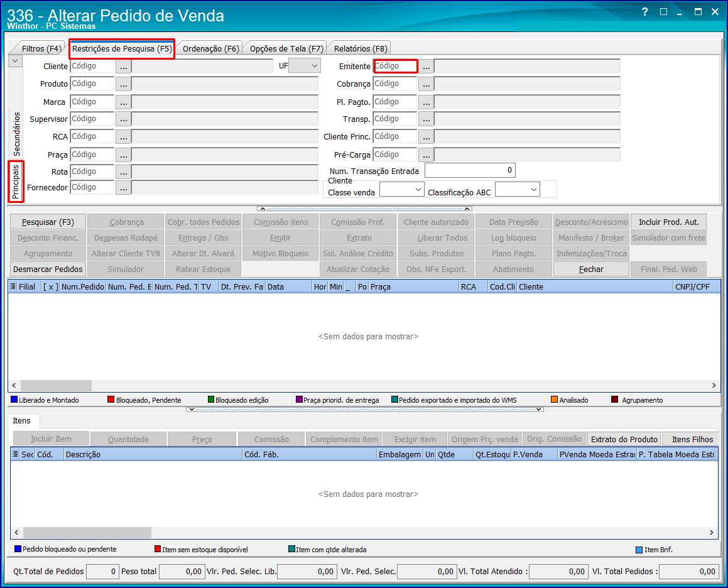Open Cliente Princ. lookup ellipsis button
Screen dimensions: 728x588
426,137
